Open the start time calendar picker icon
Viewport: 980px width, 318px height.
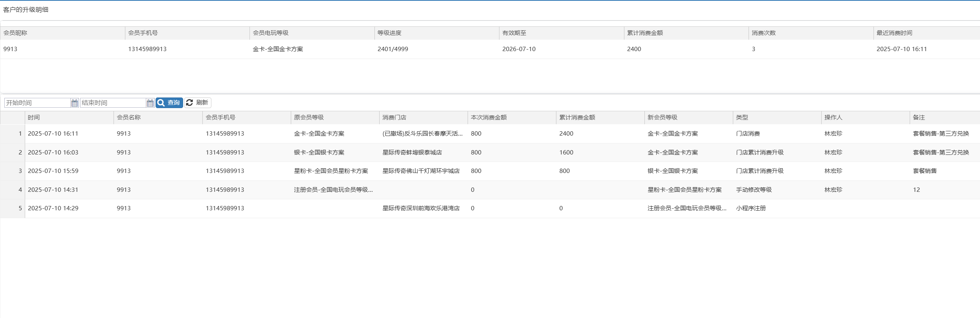(x=74, y=103)
